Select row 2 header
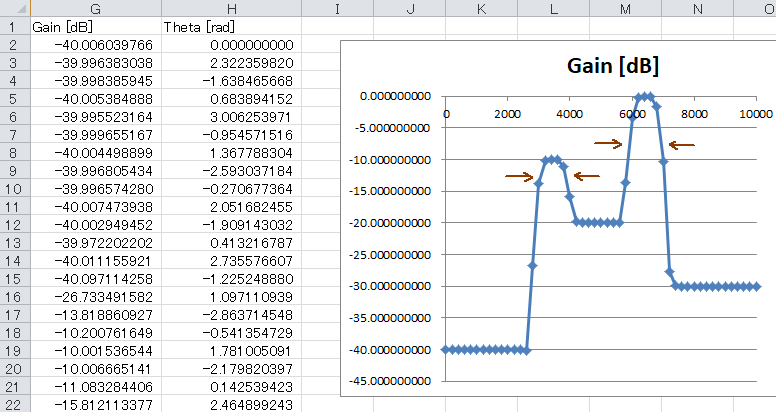776x412 pixels. coord(15,45)
